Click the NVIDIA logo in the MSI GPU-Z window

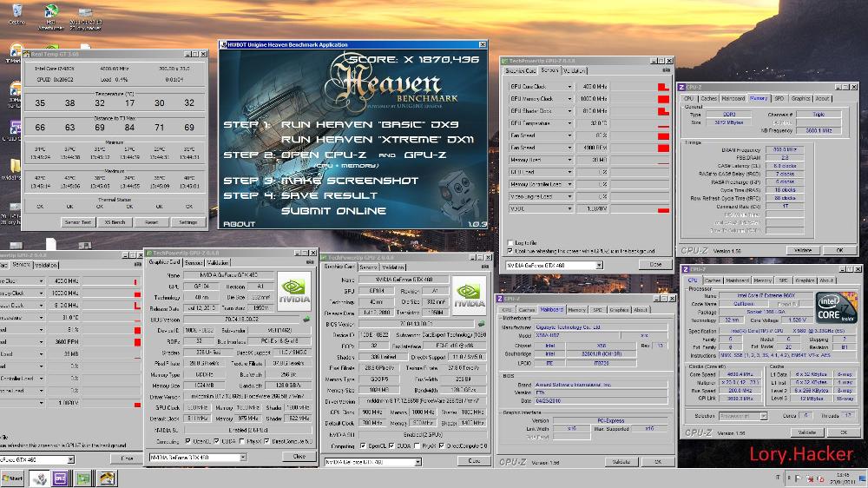point(294,291)
